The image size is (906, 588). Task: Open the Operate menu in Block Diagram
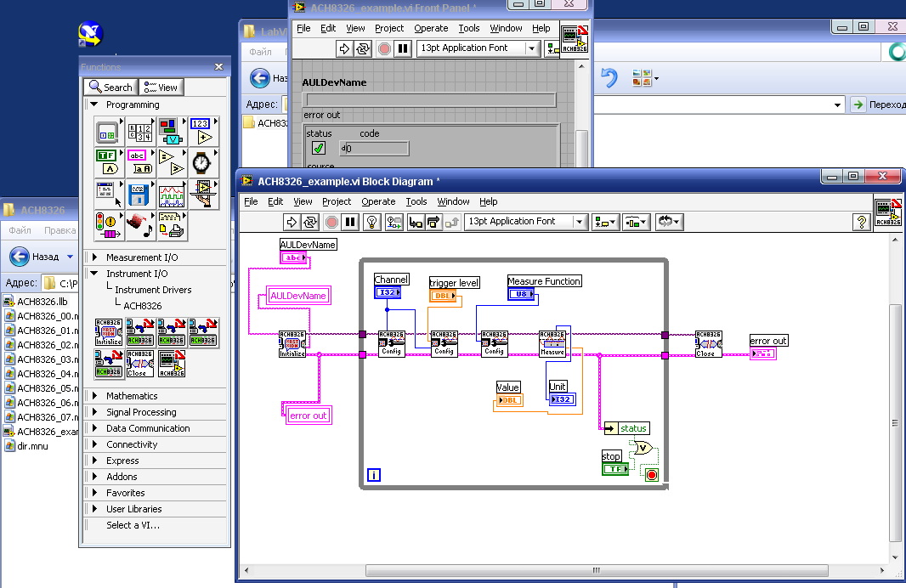coord(378,201)
